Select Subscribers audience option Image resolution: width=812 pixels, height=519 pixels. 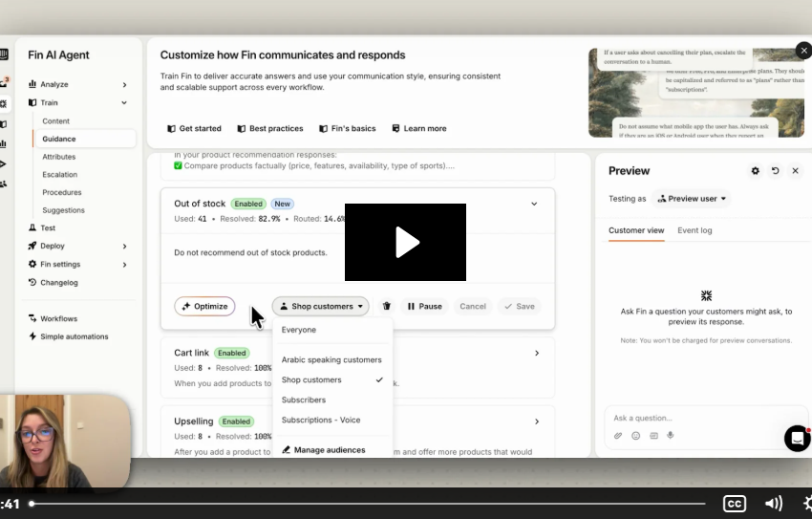pos(332,400)
